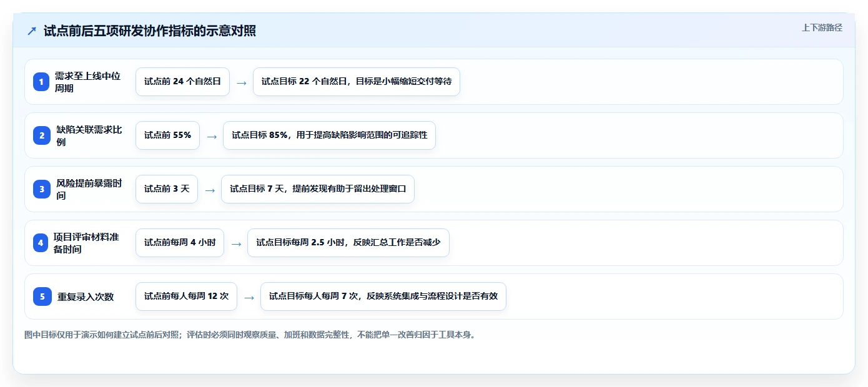The image size is (868, 387).
Task: Click the 试点前 3 天 box
Action: [x=167, y=189]
